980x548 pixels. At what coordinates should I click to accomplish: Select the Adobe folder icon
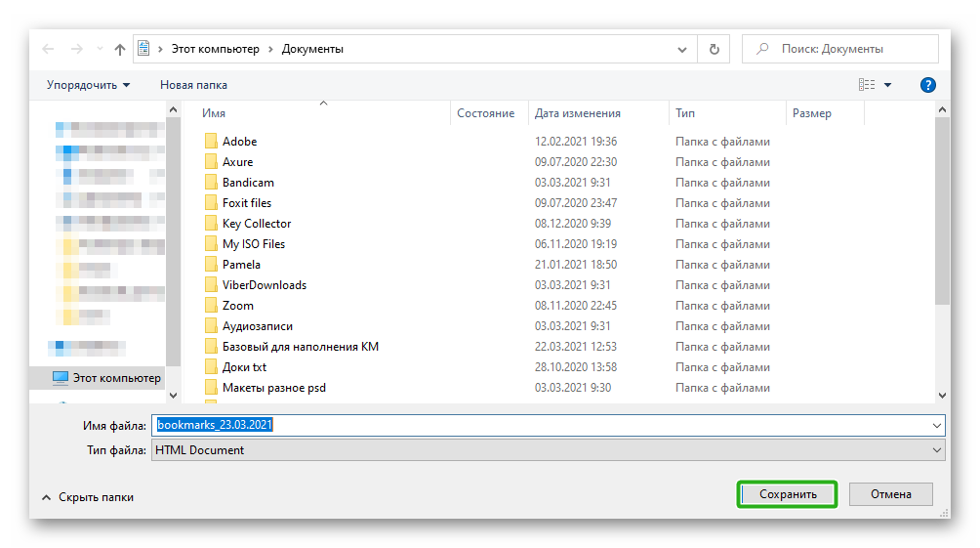(x=211, y=141)
